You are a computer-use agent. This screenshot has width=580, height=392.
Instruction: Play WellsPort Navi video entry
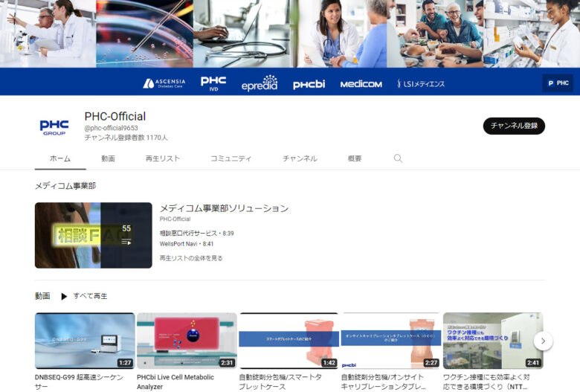pyautogui.click(x=187, y=244)
